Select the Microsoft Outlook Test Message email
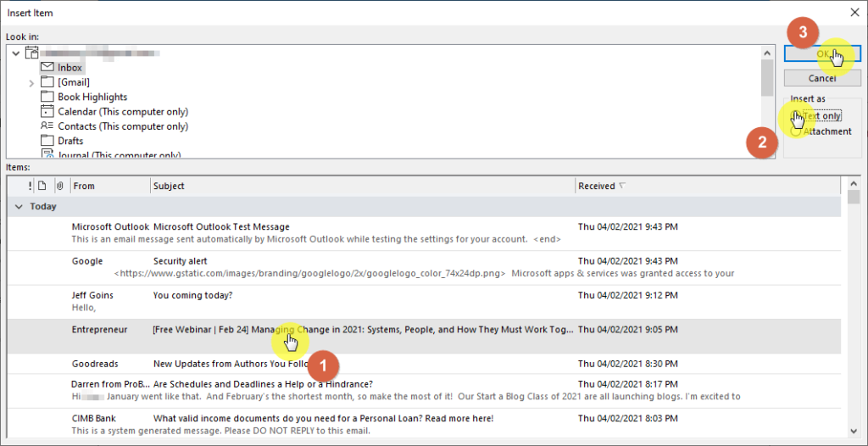This screenshot has height=446, width=868. click(x=424, y=233)
